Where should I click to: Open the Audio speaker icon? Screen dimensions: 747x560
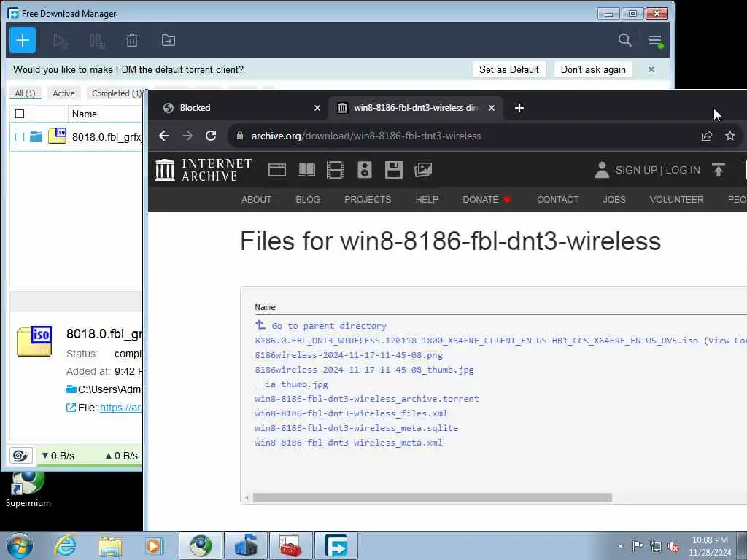[x=365, y=170]
